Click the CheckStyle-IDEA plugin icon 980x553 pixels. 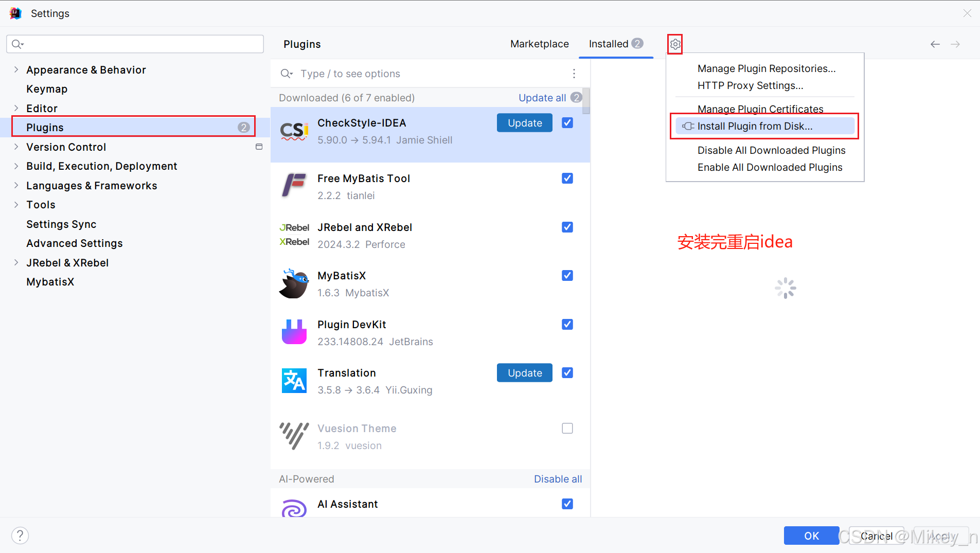pos(294,131)
